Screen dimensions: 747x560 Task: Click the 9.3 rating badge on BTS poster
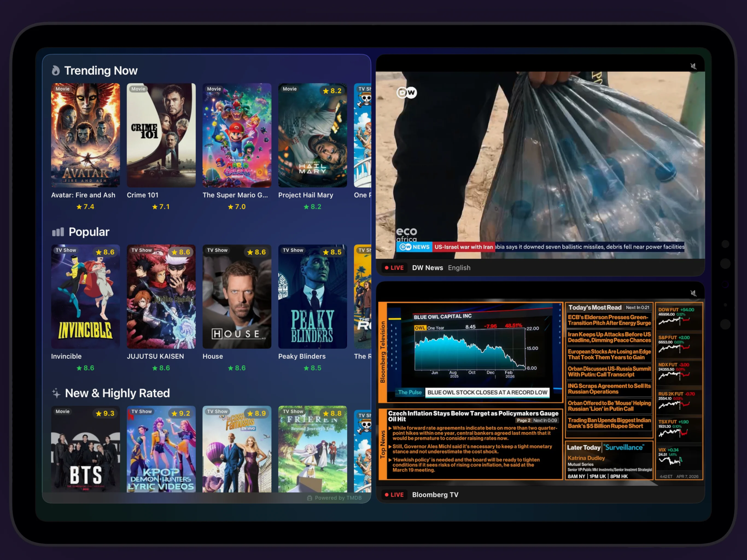coord(105,413)
